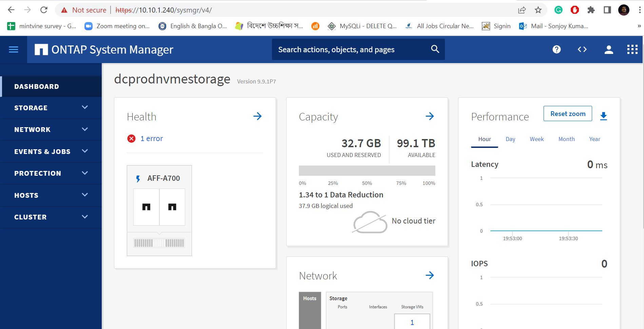This screenshot has height=329, width=644.
Task: Click the NetApp logo in the header
Action: [41, 50]
